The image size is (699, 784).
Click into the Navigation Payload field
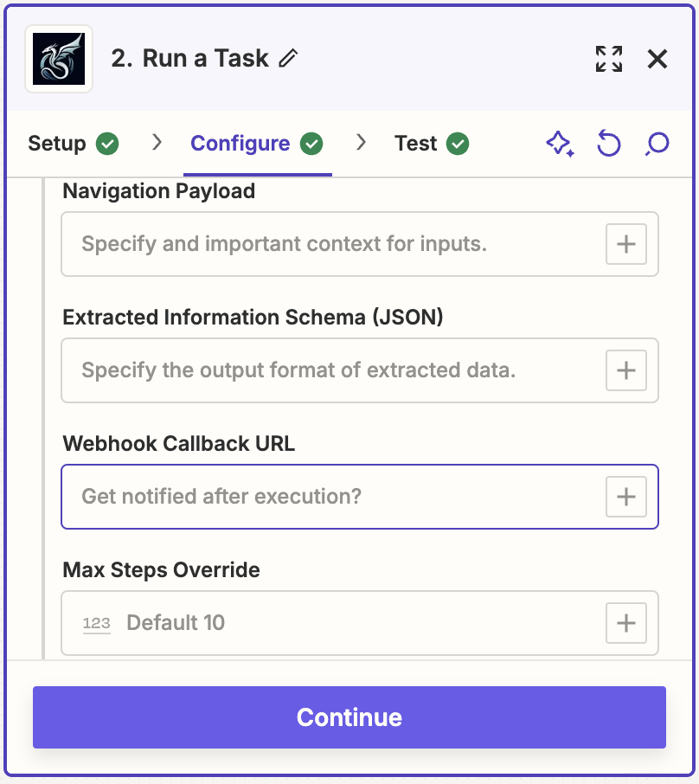329,244
